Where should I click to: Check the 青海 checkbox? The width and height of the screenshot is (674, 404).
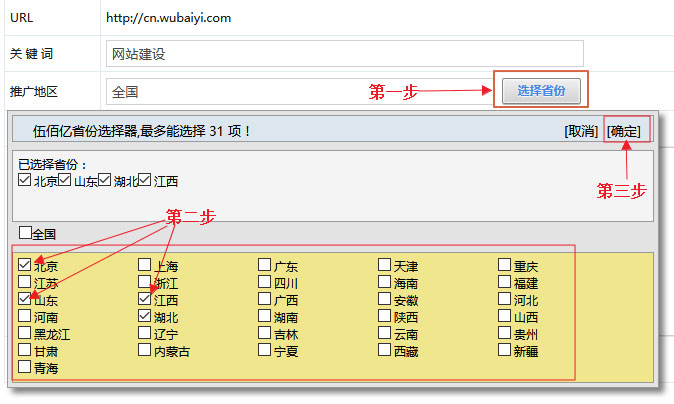(25, 367)
